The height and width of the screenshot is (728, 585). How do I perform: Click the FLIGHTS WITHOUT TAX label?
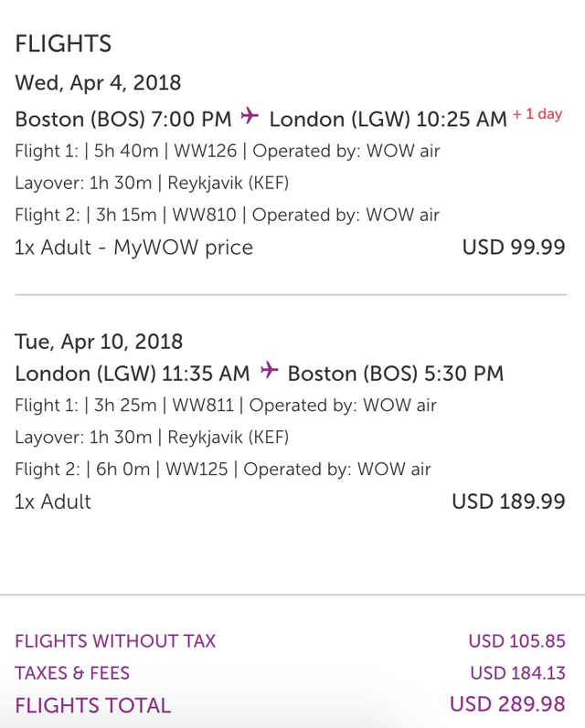(x=115, y=641)
